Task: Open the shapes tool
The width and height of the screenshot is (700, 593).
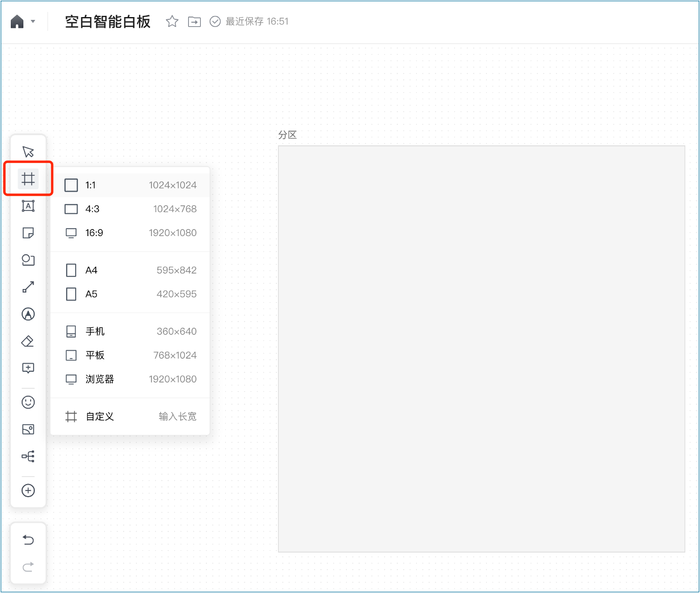Action: pyautogui.click(x=28, y=260)
